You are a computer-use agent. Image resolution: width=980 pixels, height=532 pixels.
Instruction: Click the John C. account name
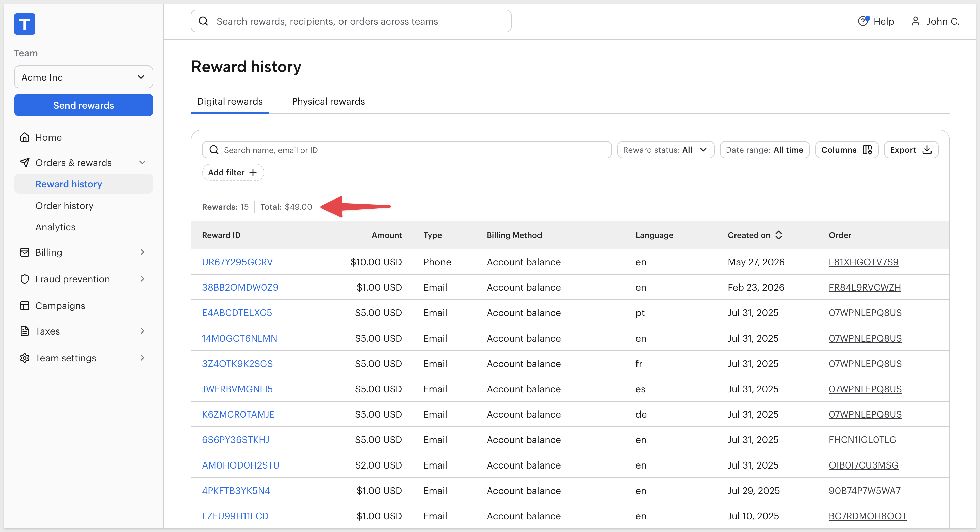pyautogui.click(x=943, y=21)
